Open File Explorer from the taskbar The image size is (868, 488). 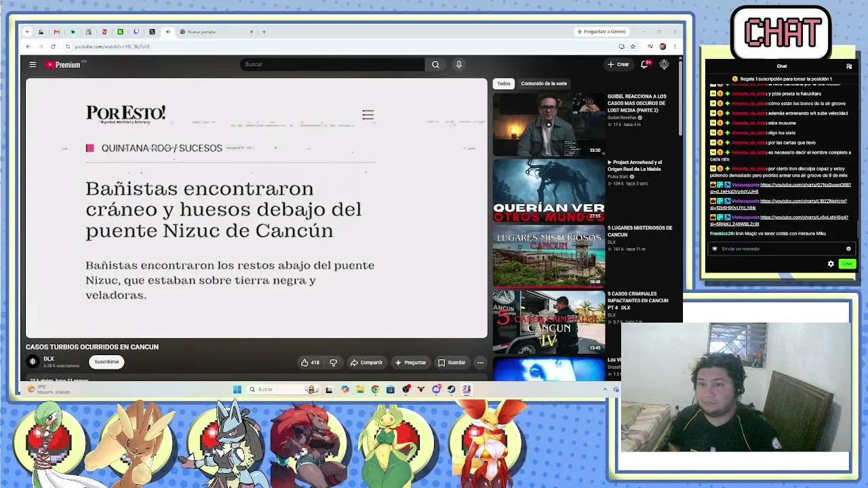click(x=360, y=390)
